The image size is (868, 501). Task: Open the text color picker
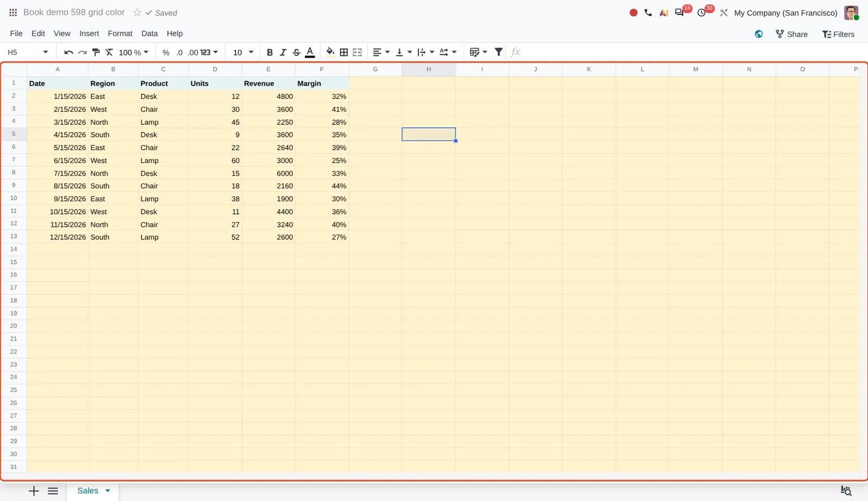pos(310,52)
